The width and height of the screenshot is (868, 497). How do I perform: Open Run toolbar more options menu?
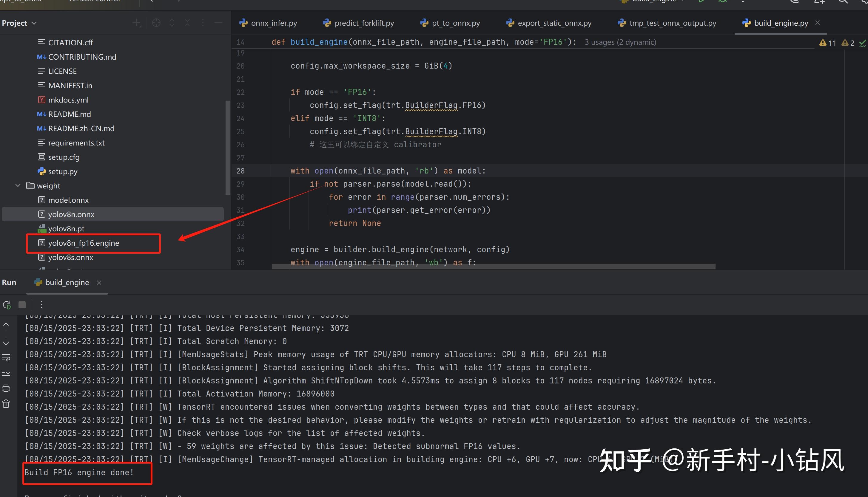[x=42, y=304]
